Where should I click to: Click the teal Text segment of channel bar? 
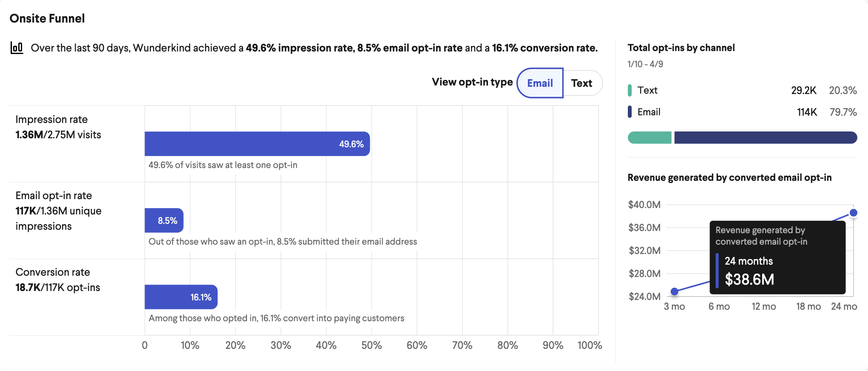click(x=650, y=137)
